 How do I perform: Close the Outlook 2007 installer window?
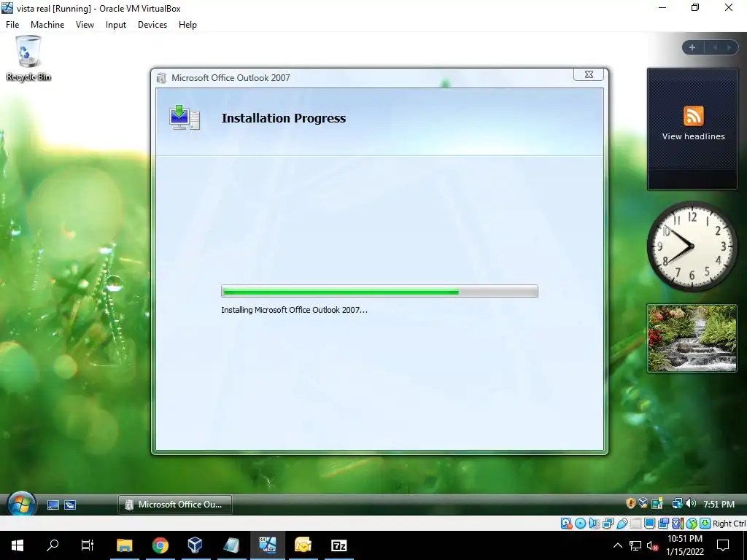(x=589, y=74)
